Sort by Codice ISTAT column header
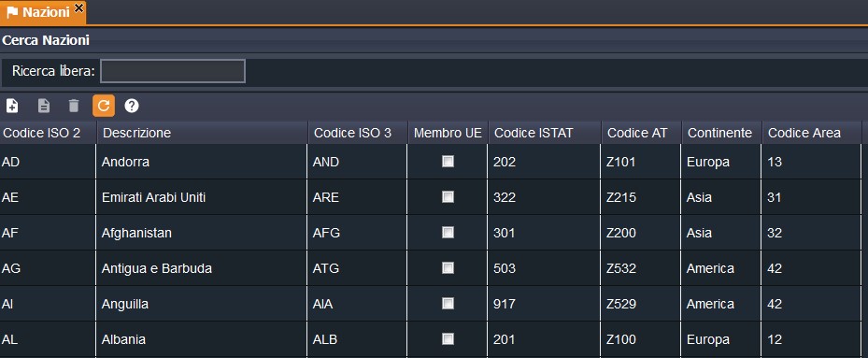Image resolution: width=868 pixels, height=358 pixels. pyautogui.click(x=545, y=133)
